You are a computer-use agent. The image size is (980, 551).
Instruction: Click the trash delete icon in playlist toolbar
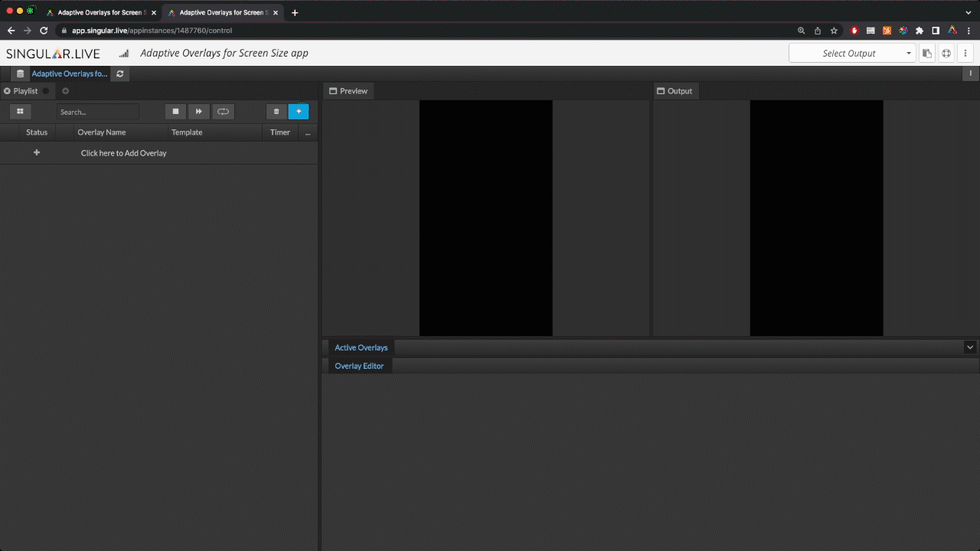pos(276,112)
